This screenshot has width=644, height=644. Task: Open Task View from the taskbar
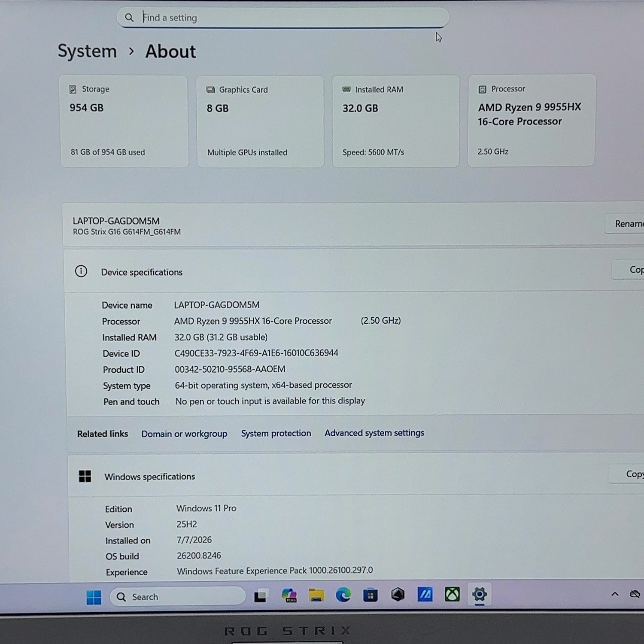point(261,596)
